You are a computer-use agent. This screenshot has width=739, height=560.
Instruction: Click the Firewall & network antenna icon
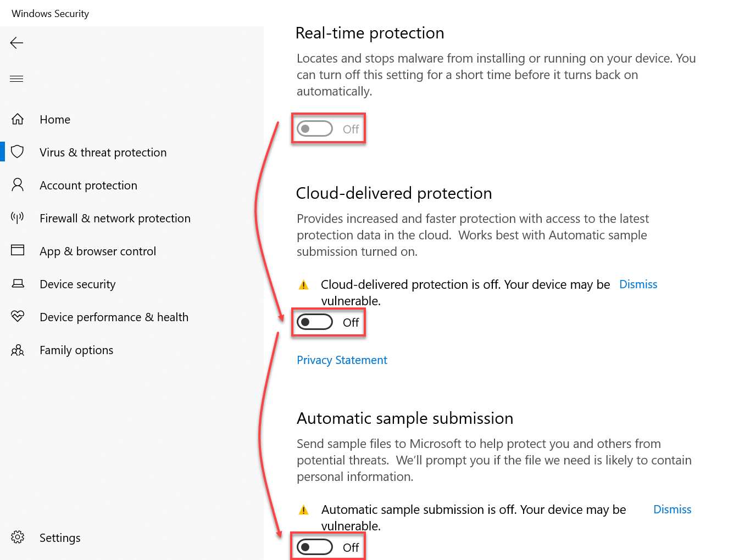pos(18,218)
